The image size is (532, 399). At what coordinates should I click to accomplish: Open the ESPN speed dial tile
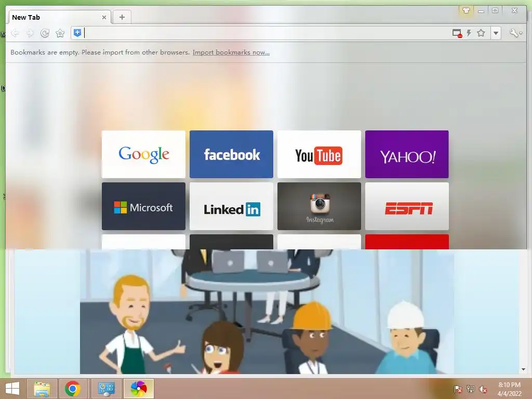coord(407,206)
